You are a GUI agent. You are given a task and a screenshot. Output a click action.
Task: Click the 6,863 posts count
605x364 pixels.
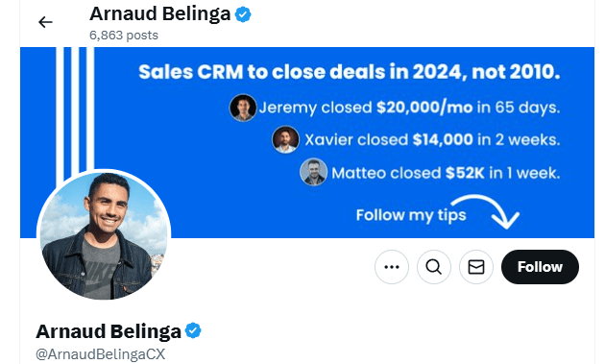tap(124, 36)
